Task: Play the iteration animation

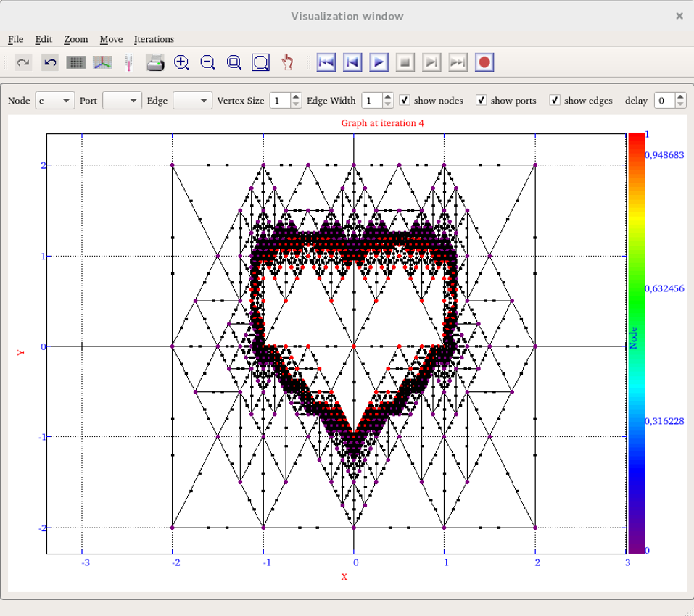Action: point(379,63)
